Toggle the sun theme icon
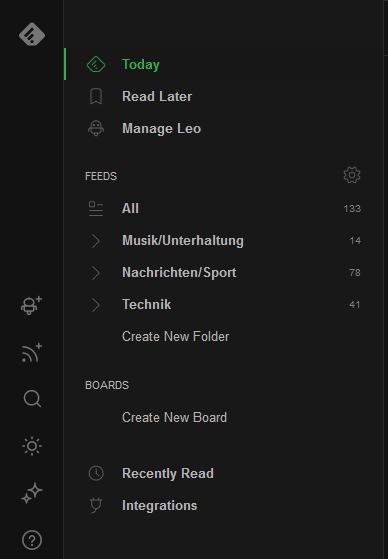Image resolution: width=388 pixels, height=559 pixels. [x=32, y=446]
